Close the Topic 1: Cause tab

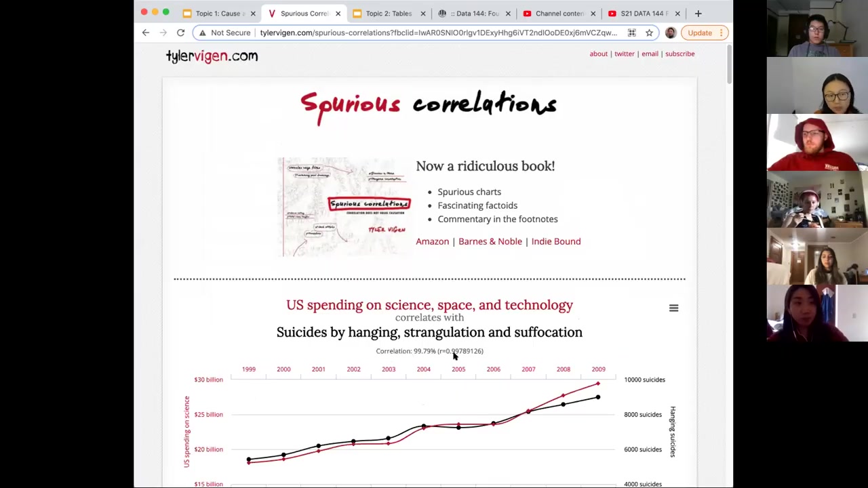(253, 14)
